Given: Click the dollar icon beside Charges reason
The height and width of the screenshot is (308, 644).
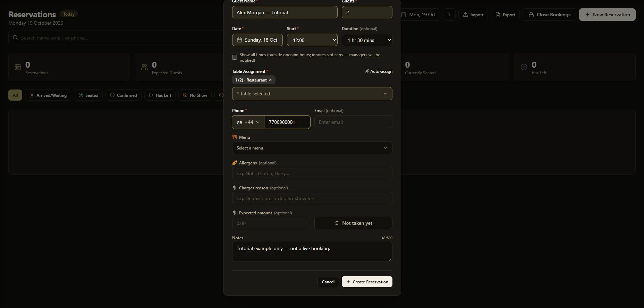Looking at the screenshot, I should click(x=235, y=188).
